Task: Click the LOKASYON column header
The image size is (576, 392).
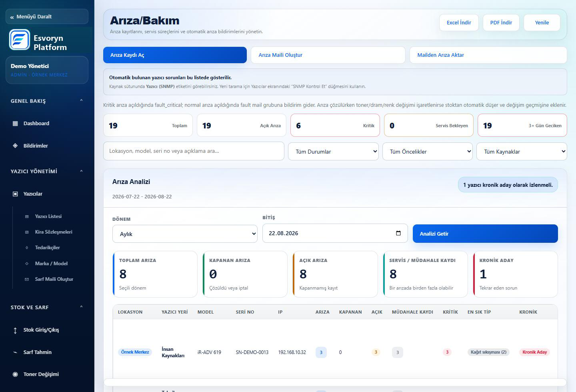Action: 130,312
